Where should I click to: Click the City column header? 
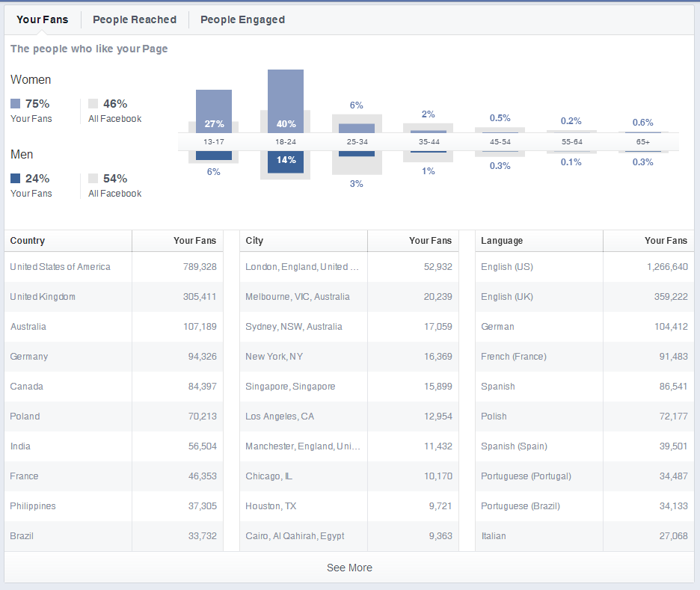click(x=304, y=241)
